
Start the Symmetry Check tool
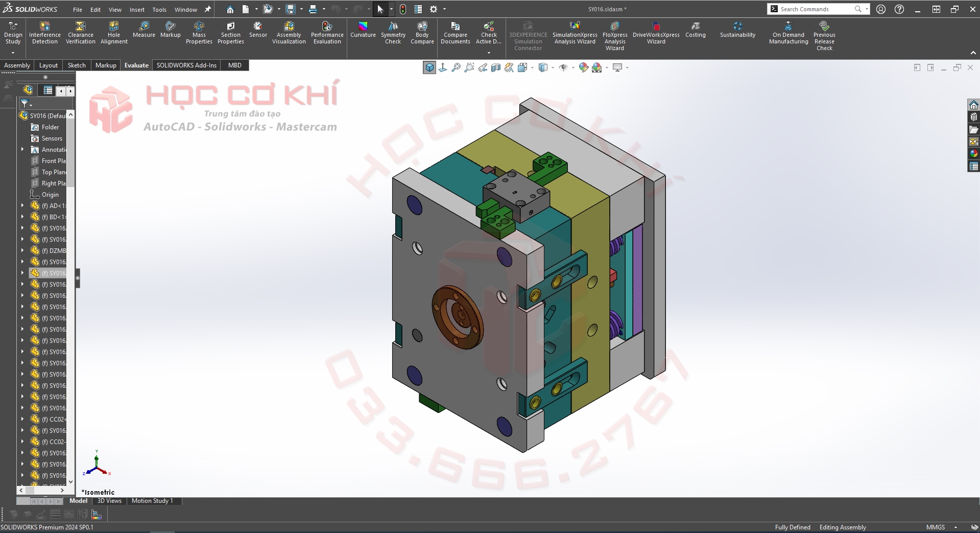[393, 33]
